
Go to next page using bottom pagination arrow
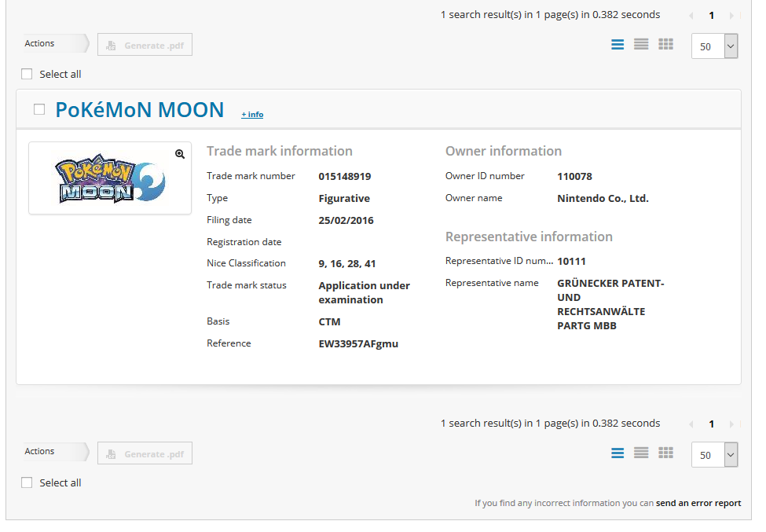(x=731, y=424)
